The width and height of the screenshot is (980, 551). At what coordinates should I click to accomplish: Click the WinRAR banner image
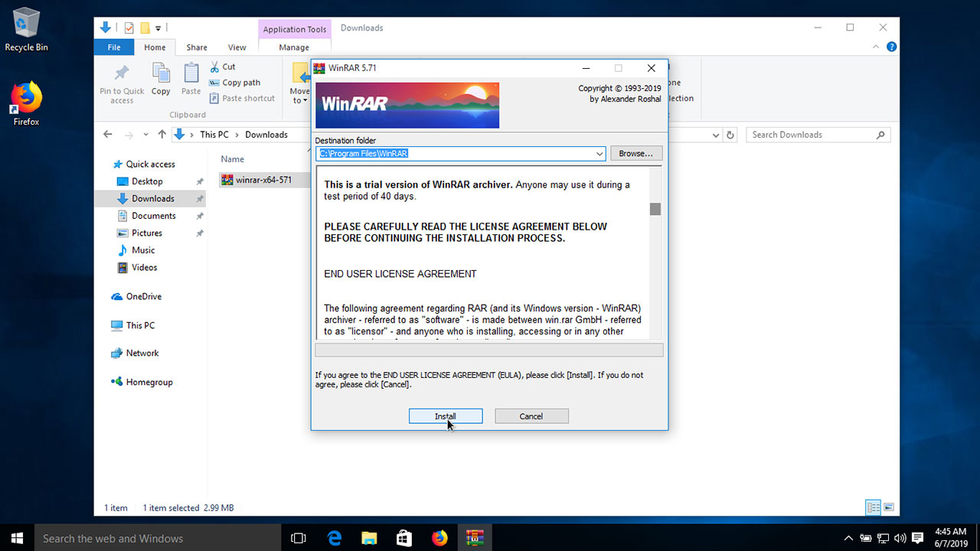pyautogui.click(x=407, y=105)
